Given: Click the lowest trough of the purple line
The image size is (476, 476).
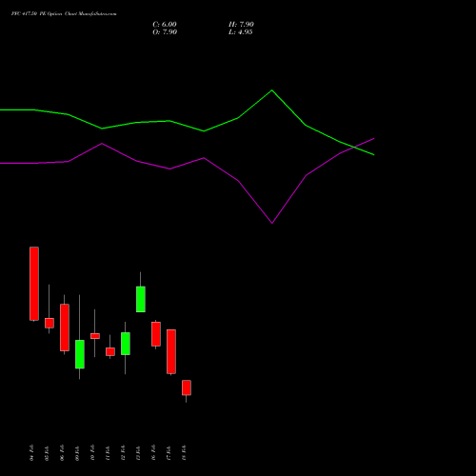Looking at the screenshot, I should (x=272, y=223).
